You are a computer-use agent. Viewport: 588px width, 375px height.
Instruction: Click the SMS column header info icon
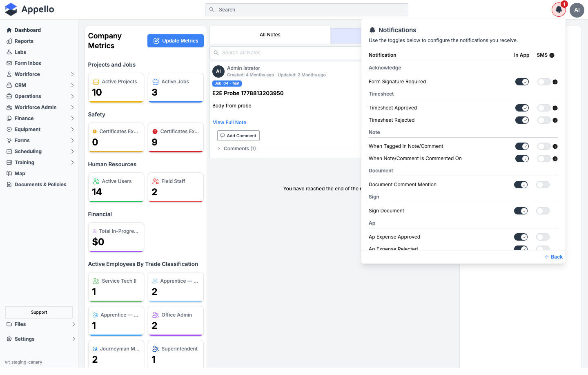552,56
